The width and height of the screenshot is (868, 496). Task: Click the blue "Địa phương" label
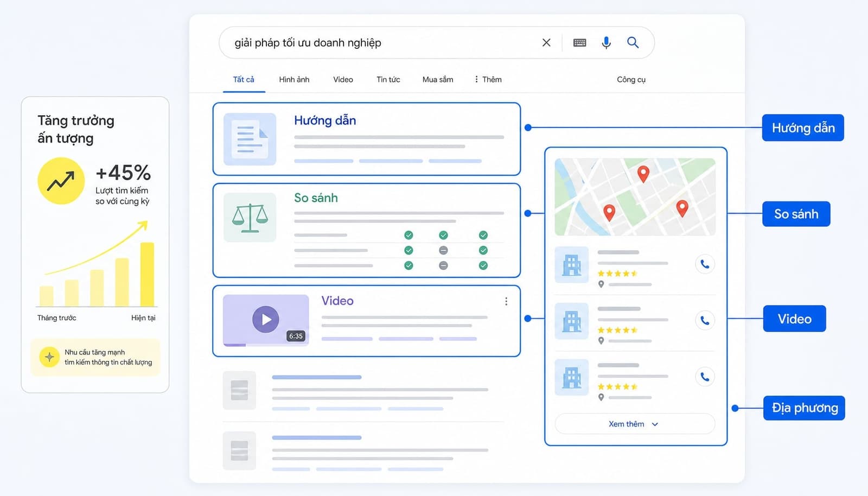click(x=805, y=408)
